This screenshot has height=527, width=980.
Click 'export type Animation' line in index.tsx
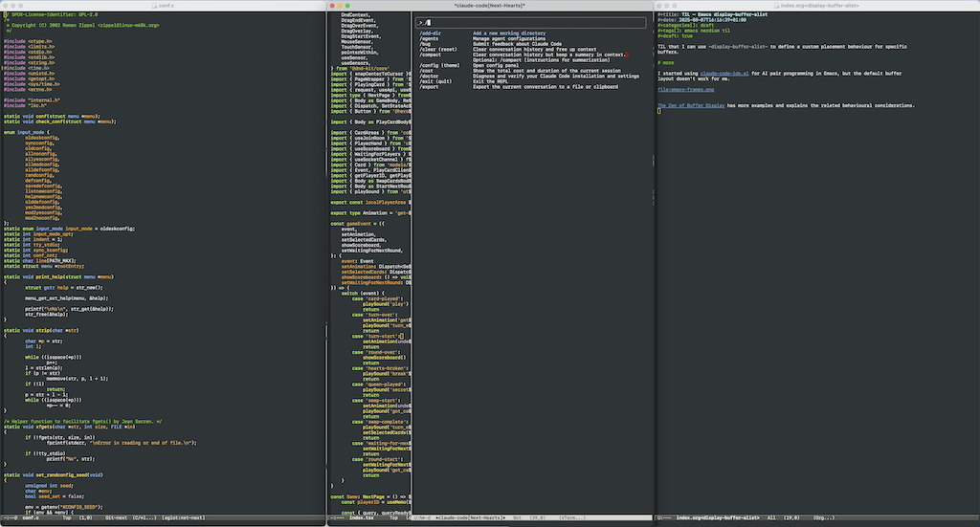[x=370, y=213]
